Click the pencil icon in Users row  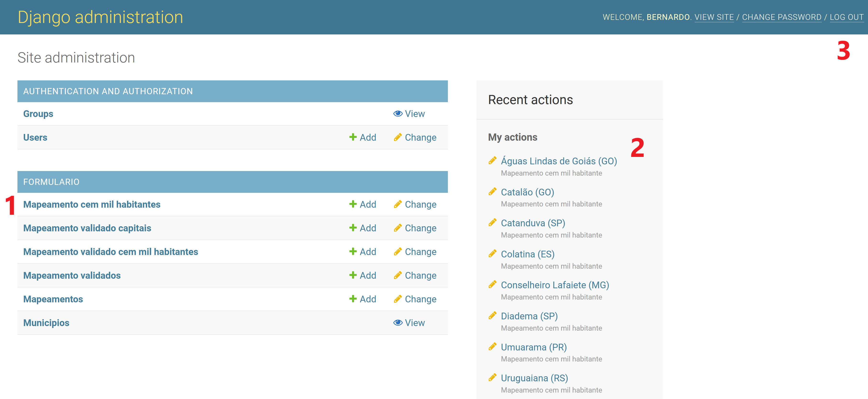coord(398,137)
